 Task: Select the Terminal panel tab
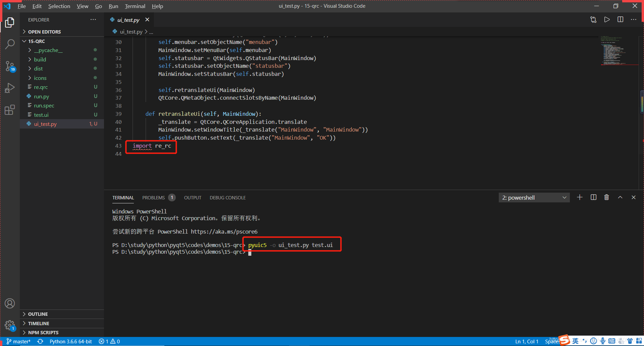coord(123,198)
